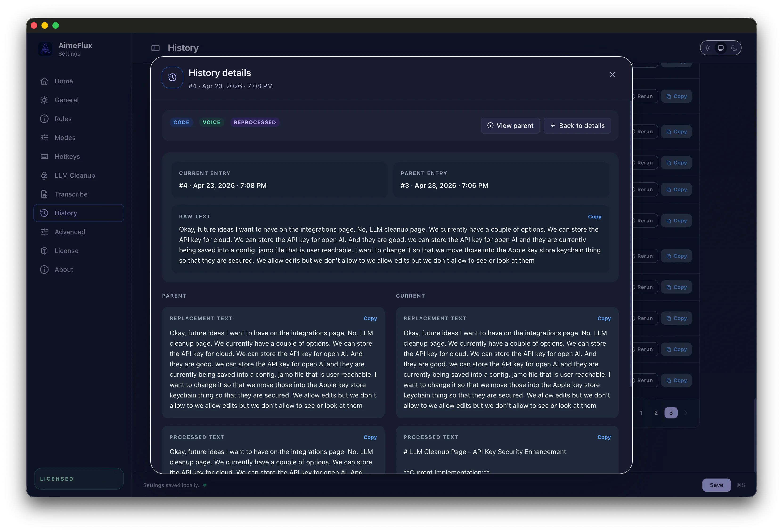The image size is (783, 532).
Task: Click the Advanced sliders icon
Action: 44,232
